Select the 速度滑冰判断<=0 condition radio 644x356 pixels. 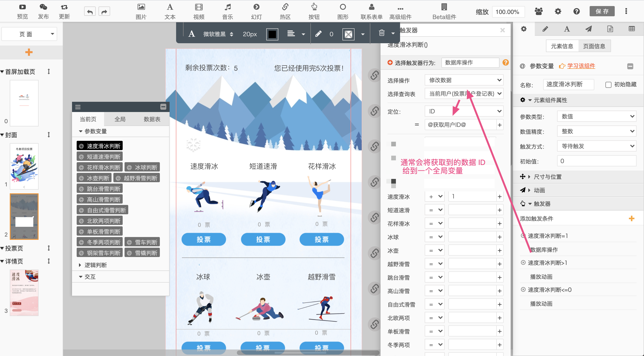coord(523,290)
